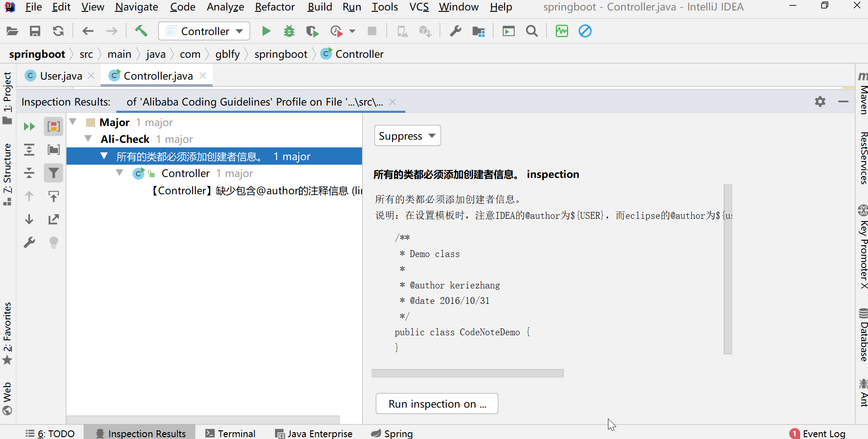This screenshot has width=868, height=439.
Task: Click the Synchronize refresh icon
Action: [58, 31]
